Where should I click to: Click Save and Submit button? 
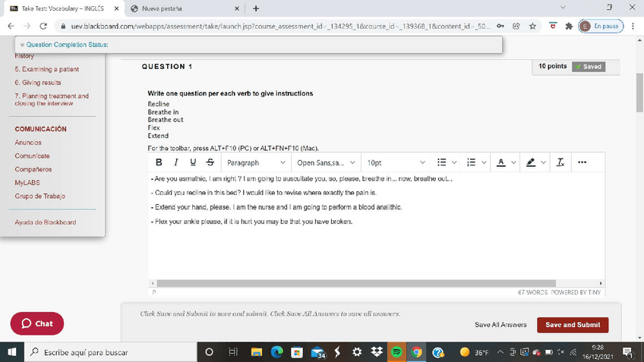point(573,325)
